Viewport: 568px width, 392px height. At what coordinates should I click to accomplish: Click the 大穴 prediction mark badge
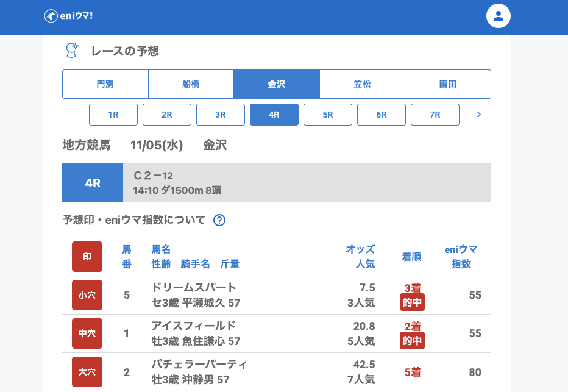[87, 372]
